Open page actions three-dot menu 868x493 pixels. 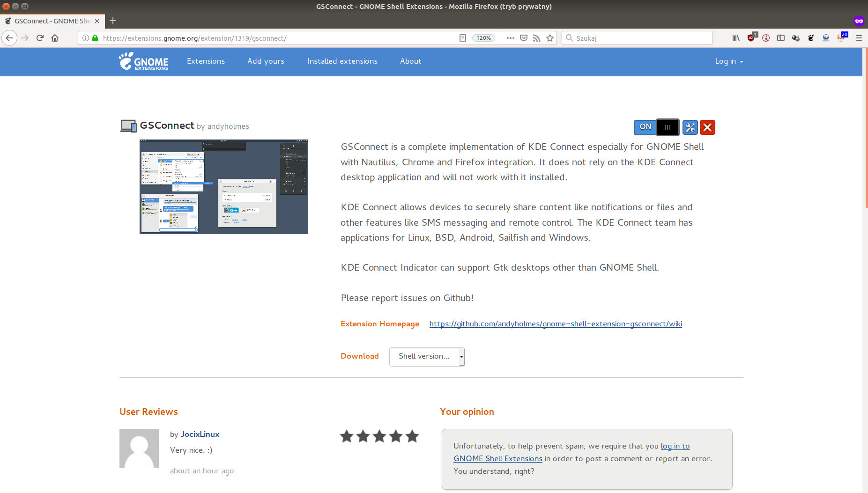pyautogui.click(x=511, y=38)
